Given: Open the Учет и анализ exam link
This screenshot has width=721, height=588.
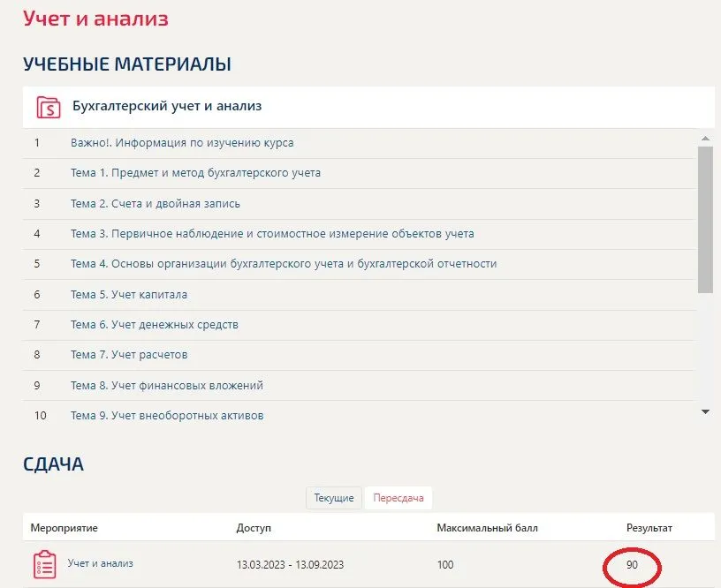Looking at the screenshot, I should click(x=100, y=563).
